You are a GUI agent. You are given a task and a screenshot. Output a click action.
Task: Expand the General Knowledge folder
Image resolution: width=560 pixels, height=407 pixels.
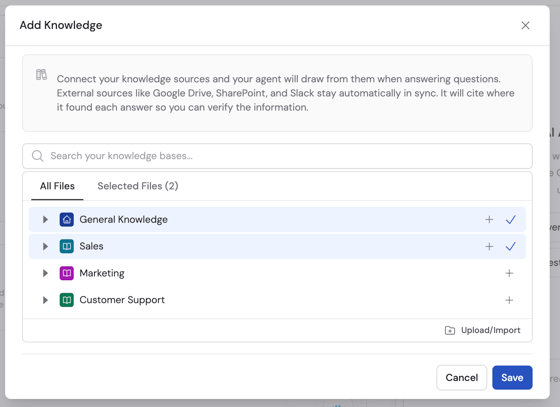pyautogui.click(x=45, y=220)
